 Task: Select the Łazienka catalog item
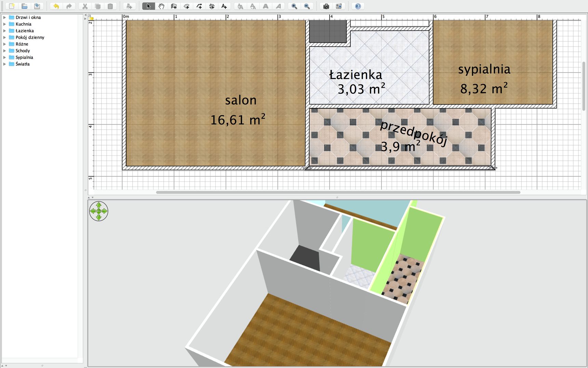point(25,31)
